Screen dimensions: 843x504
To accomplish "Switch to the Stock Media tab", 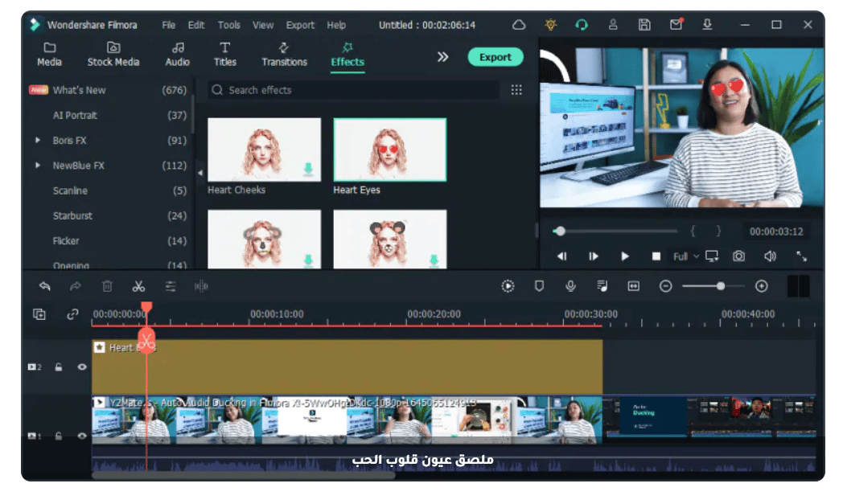I will pyautogui.click(x=113, y=55).
